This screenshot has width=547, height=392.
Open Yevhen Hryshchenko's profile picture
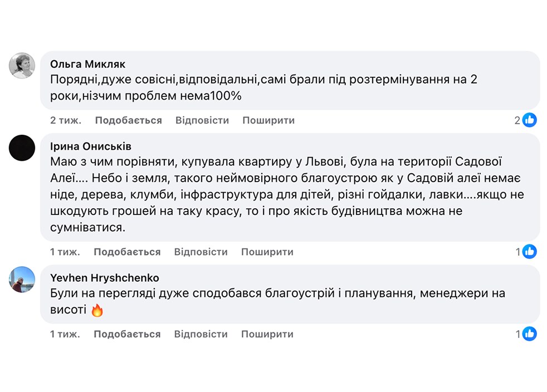tap(22, 280)
